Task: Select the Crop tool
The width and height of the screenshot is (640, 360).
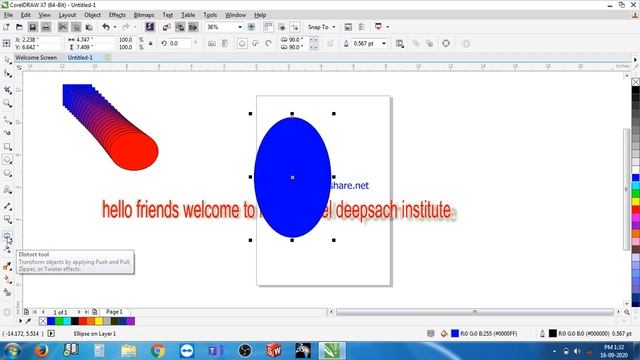Action: (7, 89)
